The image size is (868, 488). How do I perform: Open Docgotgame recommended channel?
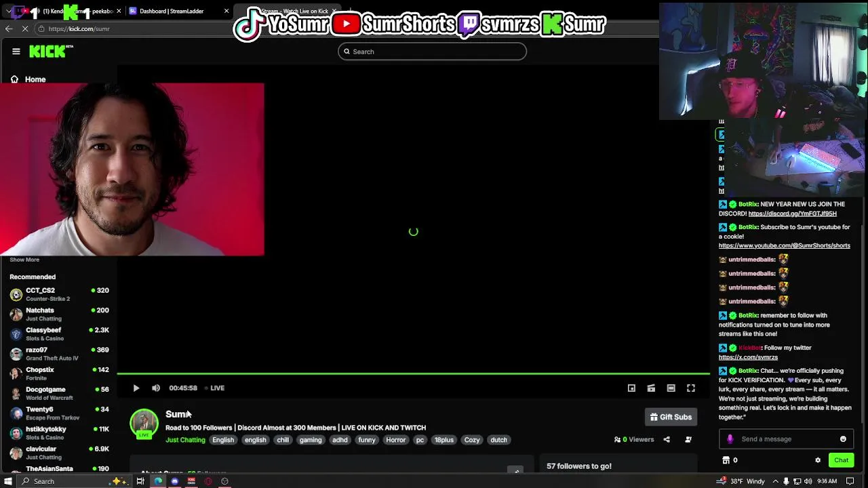(59, 393)
